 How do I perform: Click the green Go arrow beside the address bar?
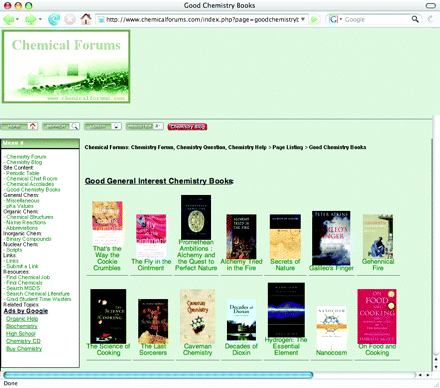[x=314, y=20]
